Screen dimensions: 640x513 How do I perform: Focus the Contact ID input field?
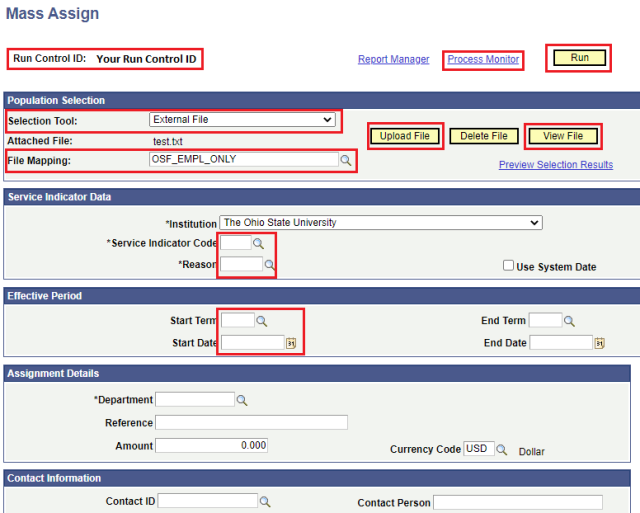pos(208,501)
